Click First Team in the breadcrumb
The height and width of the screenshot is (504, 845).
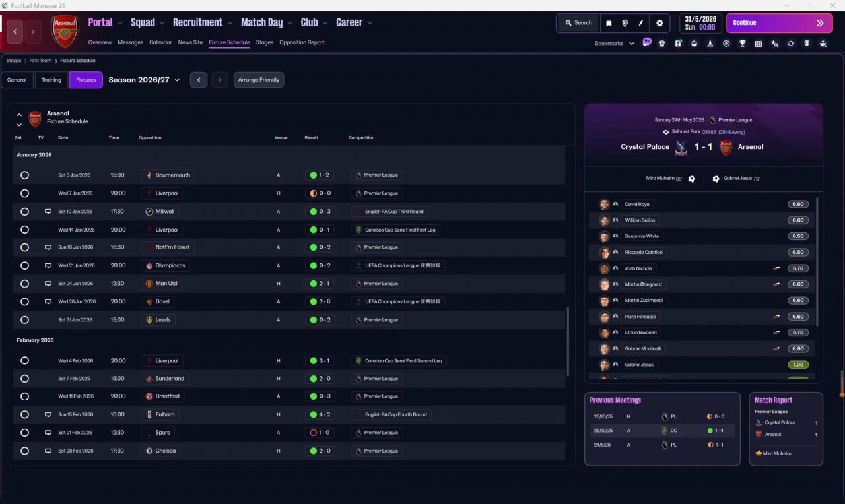[x=40, y=61]
